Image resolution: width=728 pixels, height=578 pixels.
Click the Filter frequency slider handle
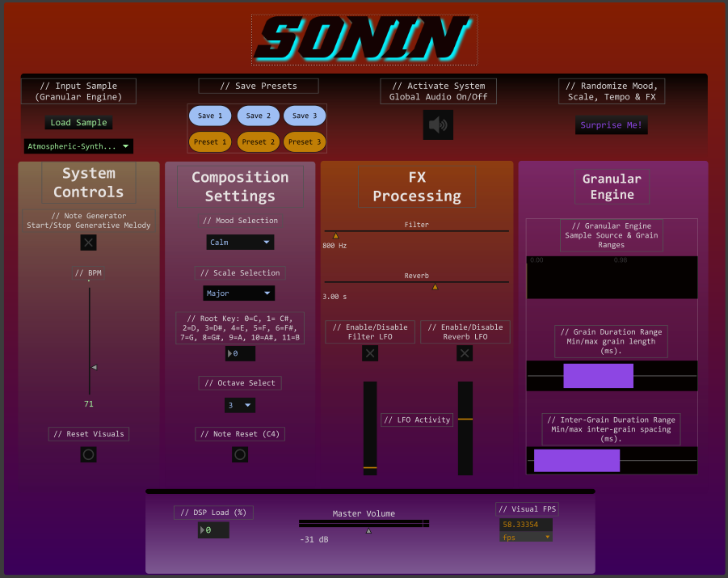coord(335,235)
